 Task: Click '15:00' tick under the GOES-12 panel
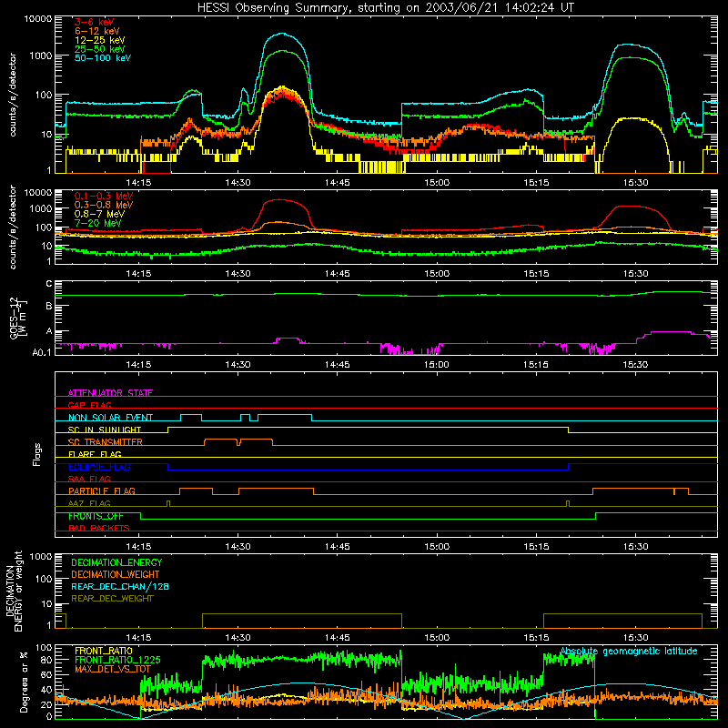tap(437, 365)
